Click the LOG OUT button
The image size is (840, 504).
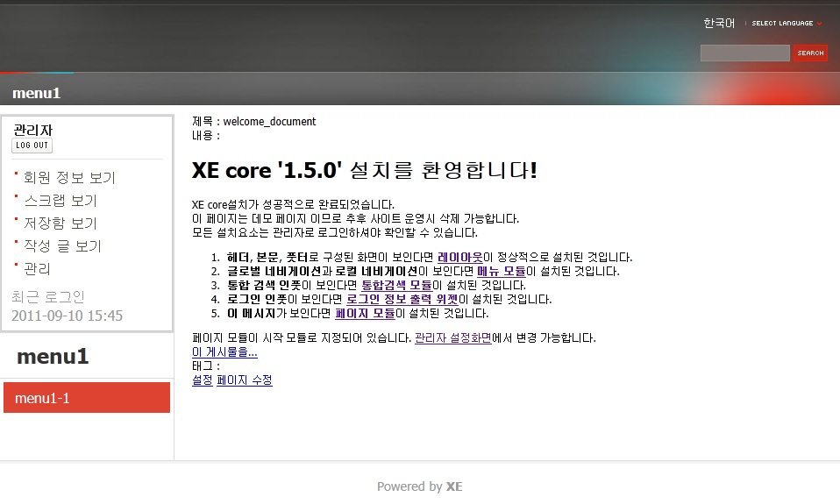point(32,146)
